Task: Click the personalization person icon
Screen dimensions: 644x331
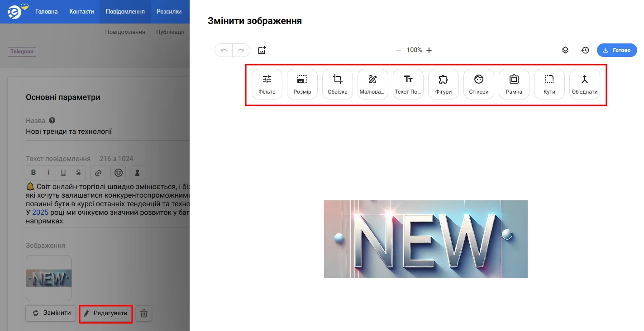Action: [138, 172]
